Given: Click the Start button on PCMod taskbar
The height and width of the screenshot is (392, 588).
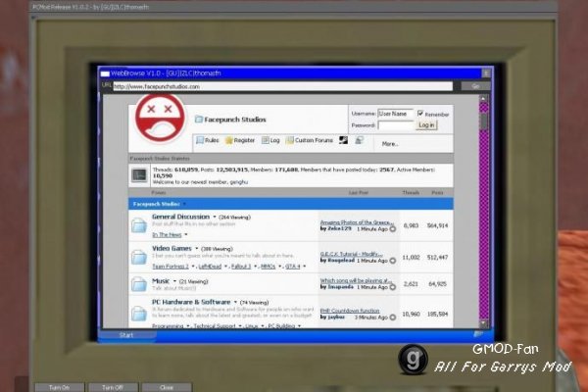Looking at the screenshot, I should [x=127, y=335].
